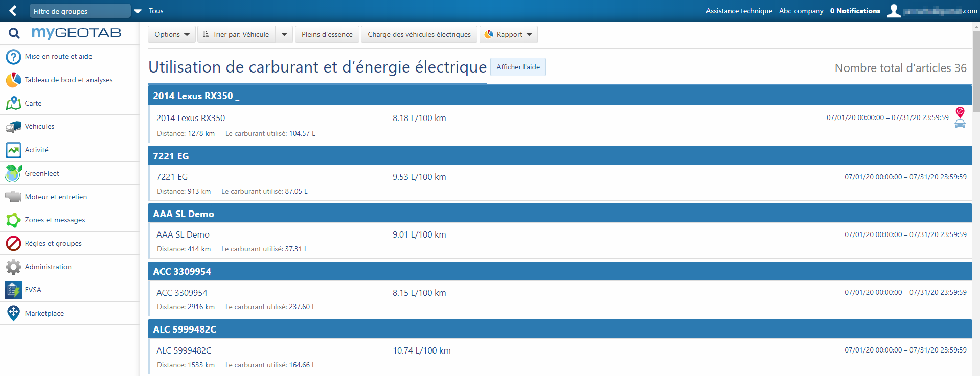Image resolution: width=980 pixels, height=376 pixels.
Task: Click the Activité chart icon
Action: [x=13, y=150]
